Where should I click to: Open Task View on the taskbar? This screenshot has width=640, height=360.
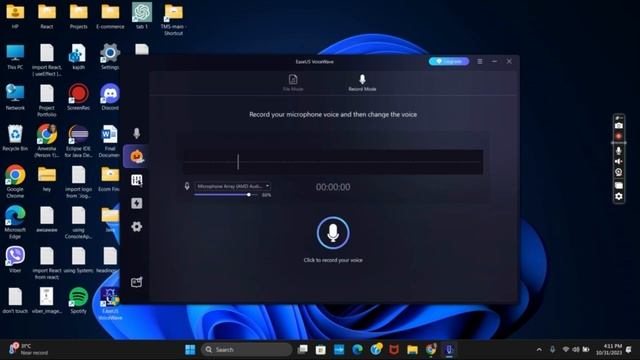point(302,349)
